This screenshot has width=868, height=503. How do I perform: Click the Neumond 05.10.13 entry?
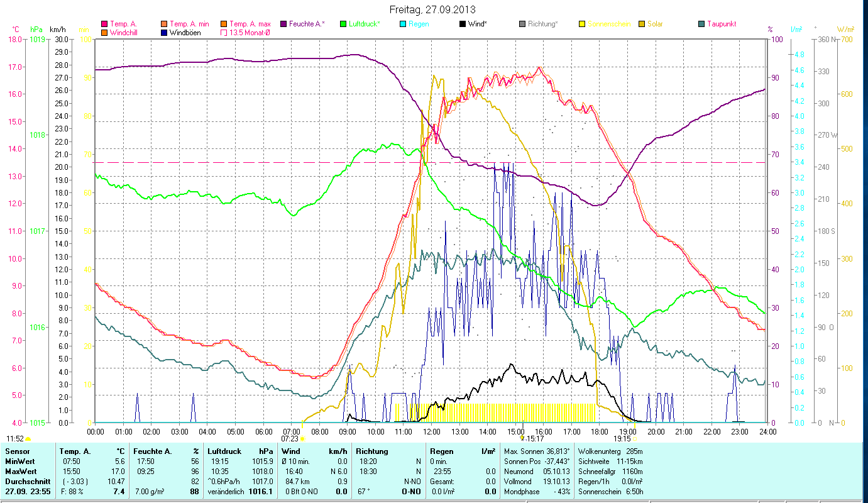pos(537,471)
